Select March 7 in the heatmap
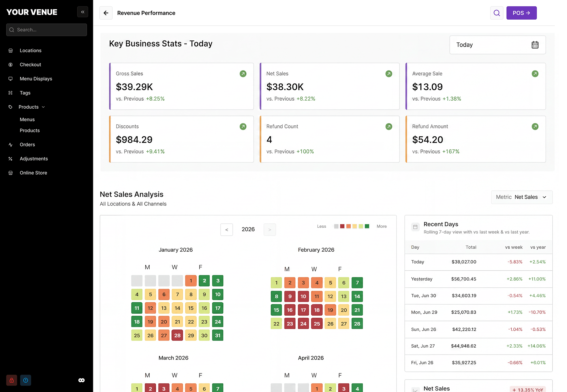567x392 pixels. point(218,388)
